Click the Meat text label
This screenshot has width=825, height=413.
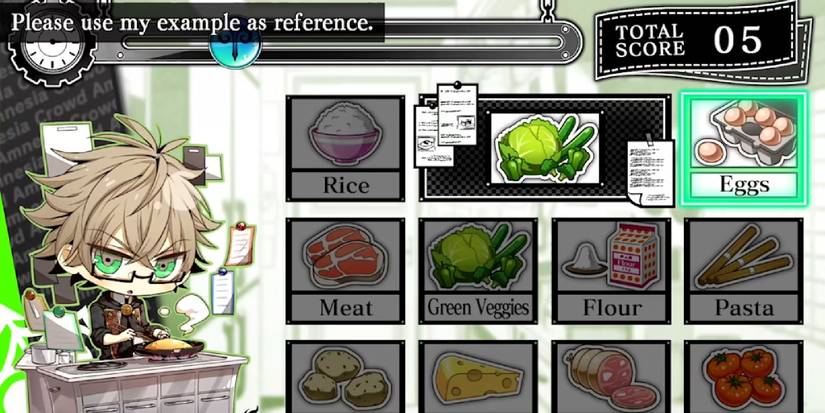coord(346,308)
